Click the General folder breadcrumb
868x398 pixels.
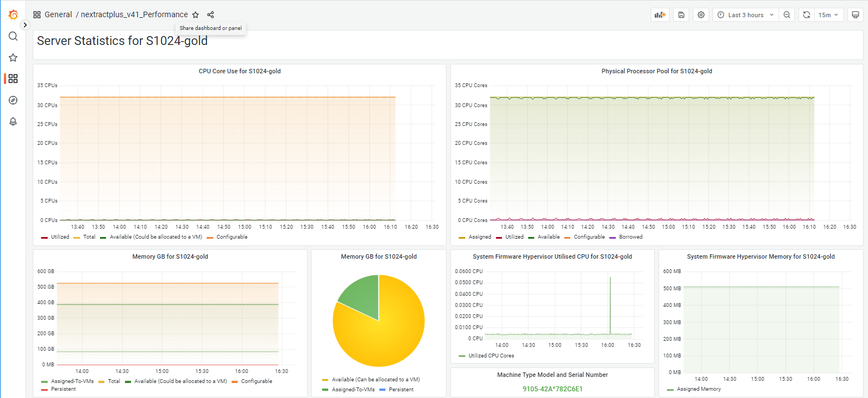(58, 15)
